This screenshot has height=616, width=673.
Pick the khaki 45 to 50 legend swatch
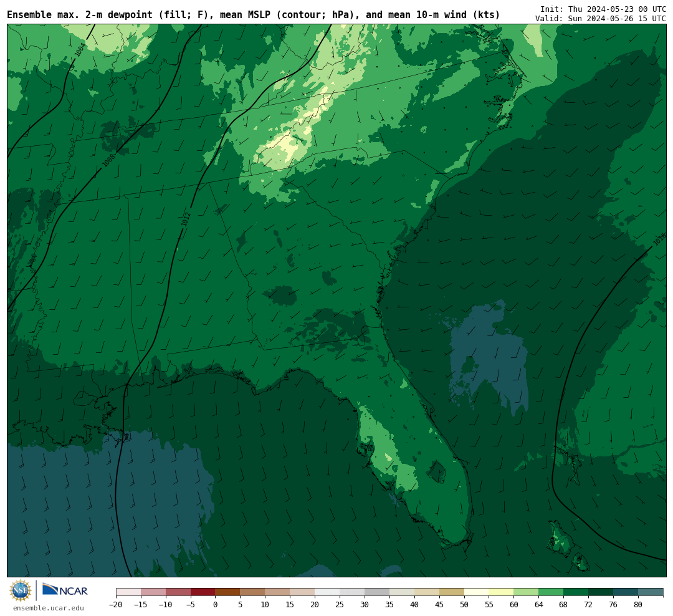452,592
